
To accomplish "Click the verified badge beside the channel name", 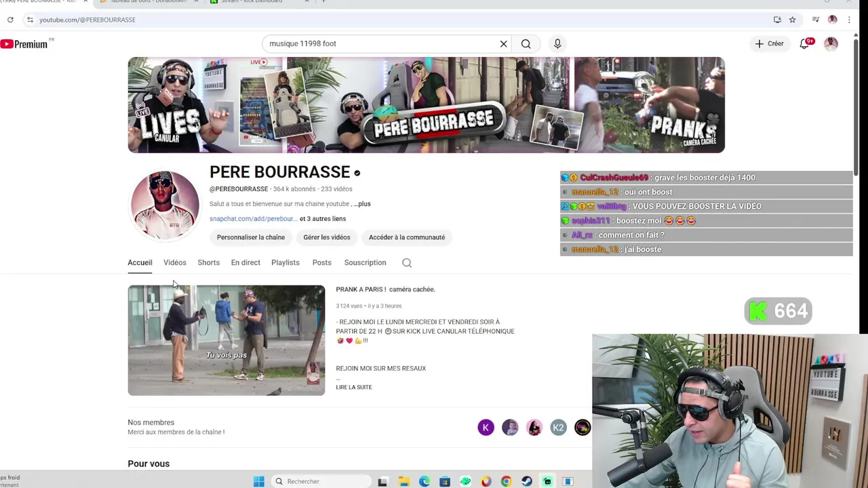I will 357,174.
